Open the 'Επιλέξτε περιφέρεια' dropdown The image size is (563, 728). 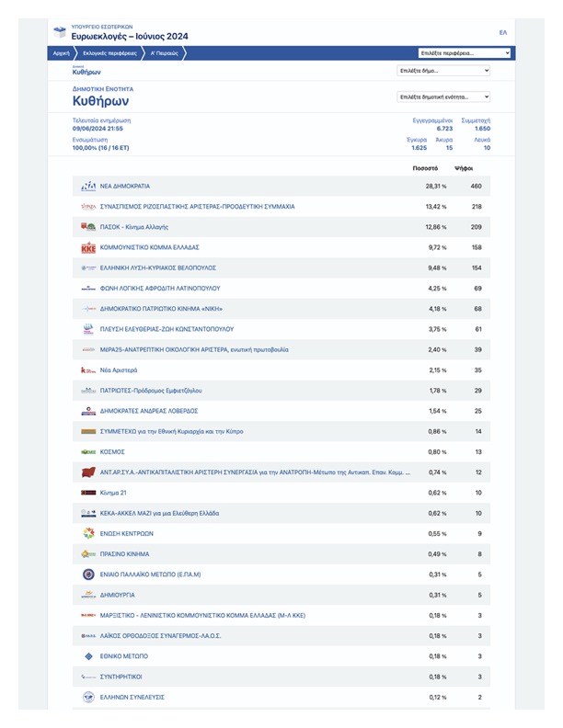464,53
